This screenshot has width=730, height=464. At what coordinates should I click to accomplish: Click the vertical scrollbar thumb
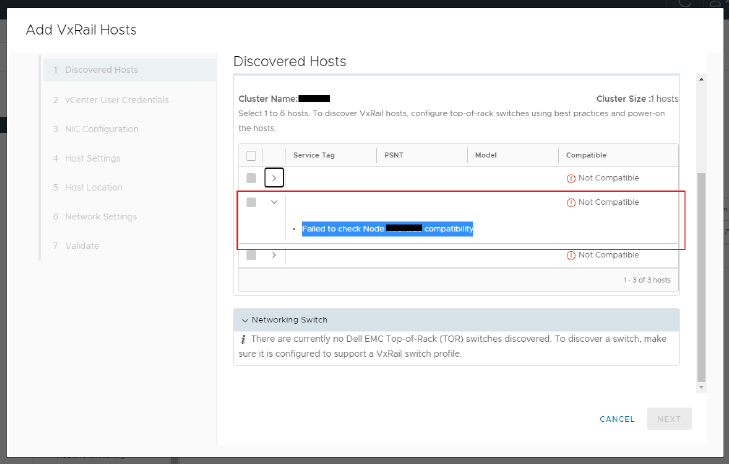click(701, 277)
